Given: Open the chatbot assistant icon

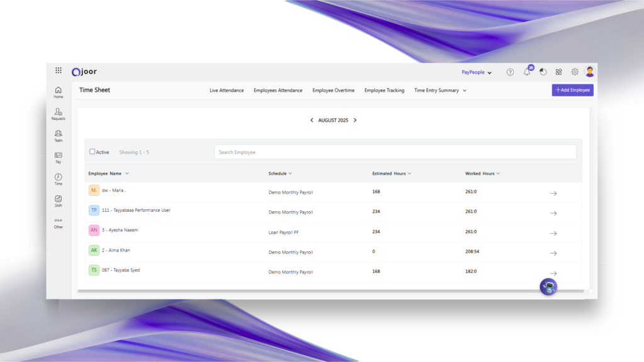Looking at the screenshot, I should click(x=548, y=287).
